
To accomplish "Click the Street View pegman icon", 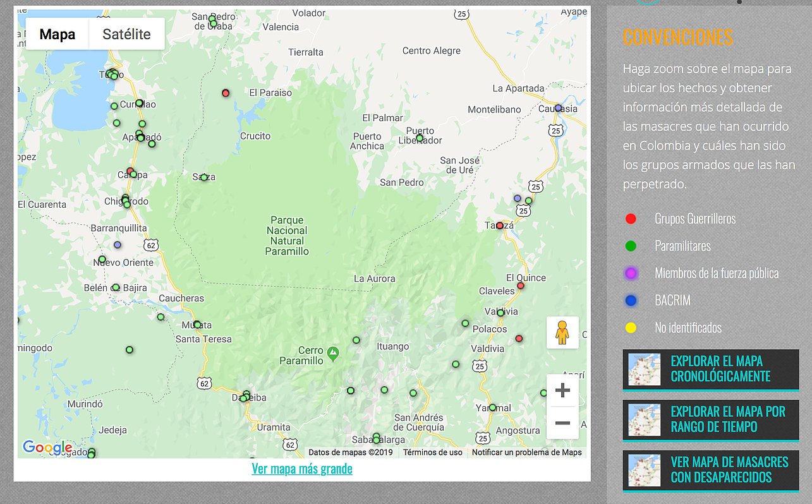I will 562,332.
